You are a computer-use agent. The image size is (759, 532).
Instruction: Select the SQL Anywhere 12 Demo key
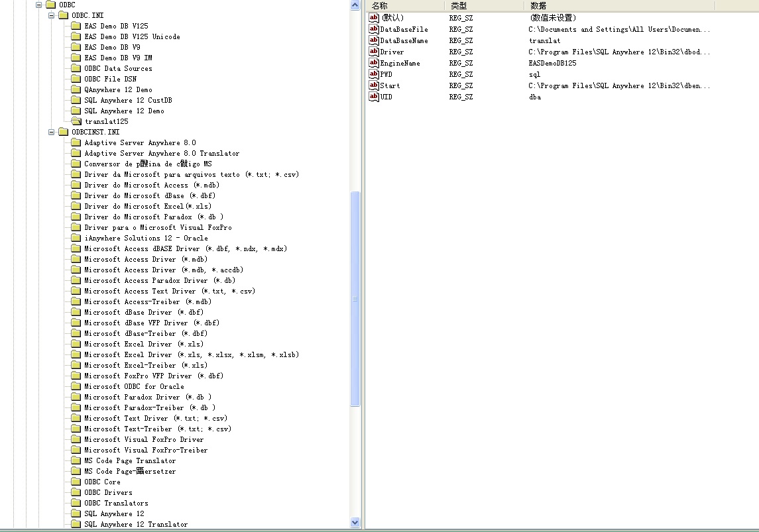125,111
